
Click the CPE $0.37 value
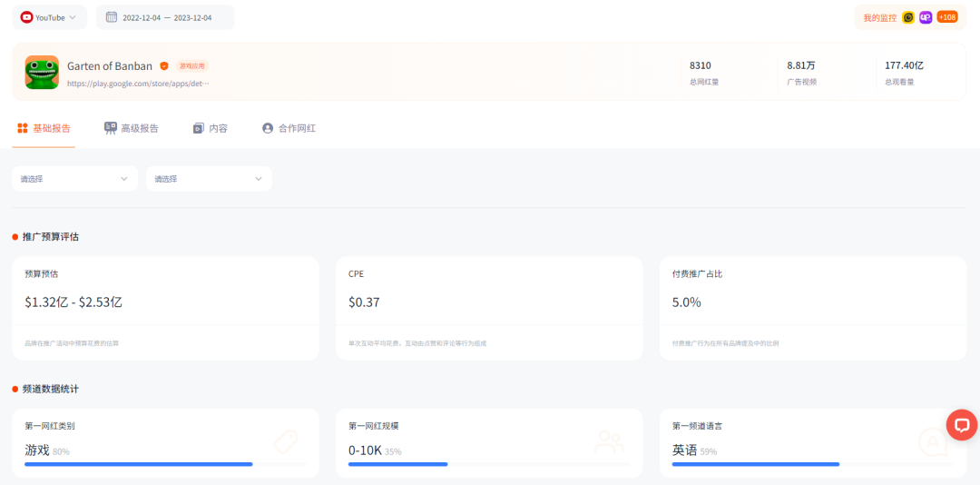pos(364,302)
